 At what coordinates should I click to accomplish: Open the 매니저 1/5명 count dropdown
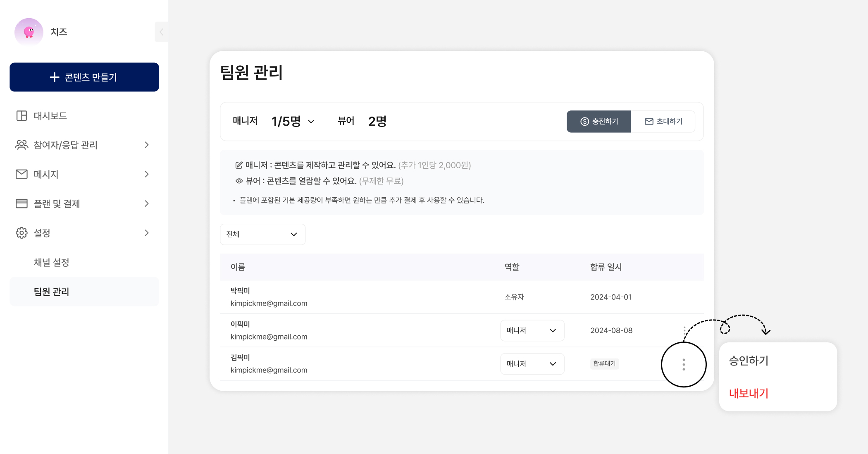311,122
